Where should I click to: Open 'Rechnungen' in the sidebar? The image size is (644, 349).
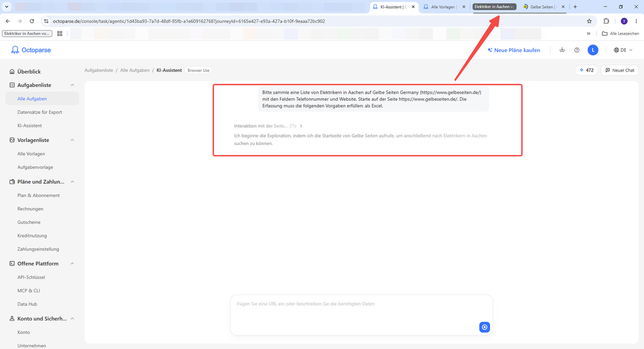[x=30, y=208]
